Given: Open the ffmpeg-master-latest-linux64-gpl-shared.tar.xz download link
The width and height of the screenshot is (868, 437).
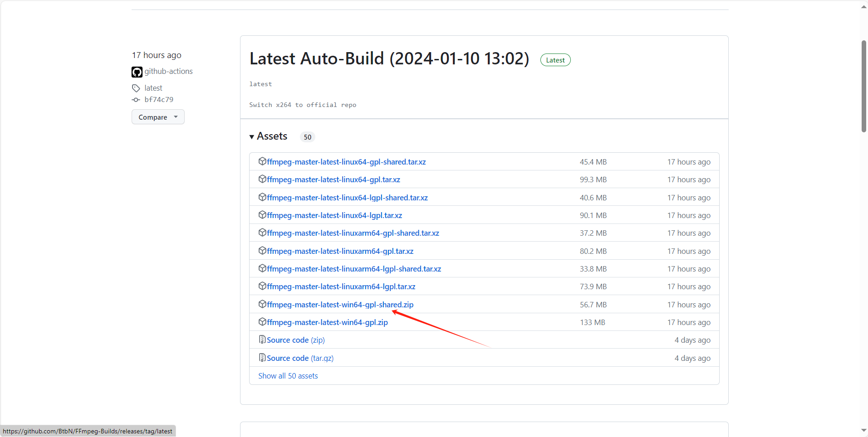Looking at the screenshot, I should 346,162.
